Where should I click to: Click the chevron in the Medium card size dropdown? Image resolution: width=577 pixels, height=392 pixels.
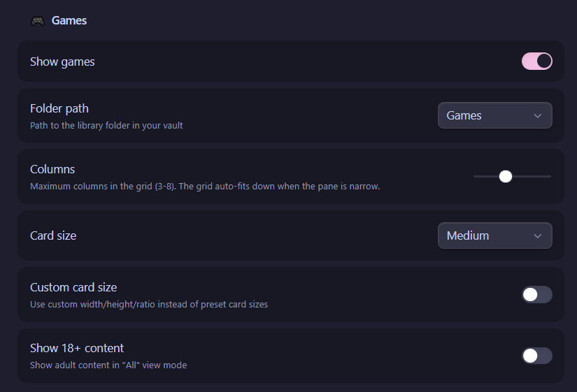537,236
